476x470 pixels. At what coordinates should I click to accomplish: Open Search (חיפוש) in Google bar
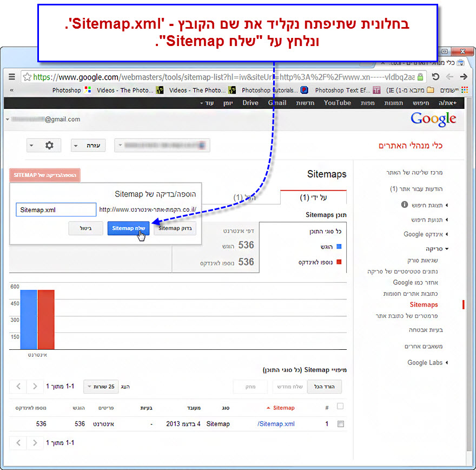[x=421, y=103]
